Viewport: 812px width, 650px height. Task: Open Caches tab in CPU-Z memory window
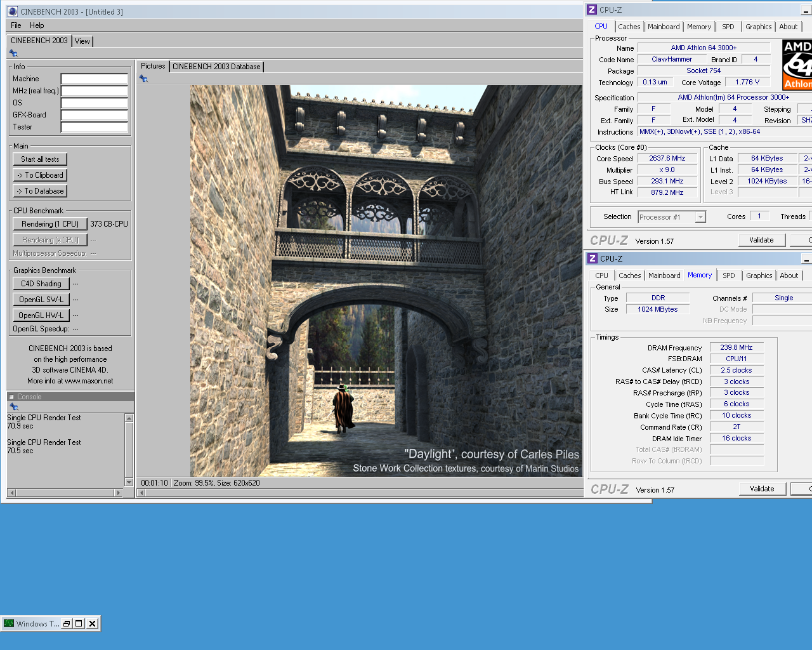630,275
